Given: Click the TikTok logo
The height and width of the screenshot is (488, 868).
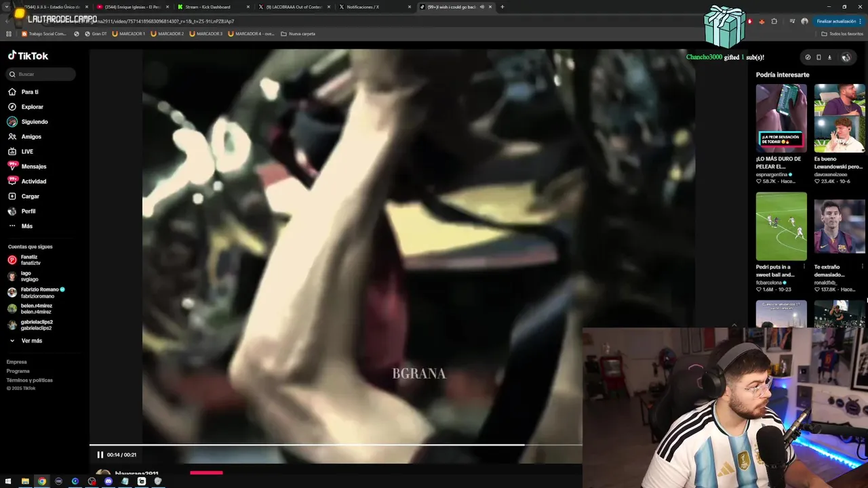Looking at the screenshot, I should coord(28,56).
